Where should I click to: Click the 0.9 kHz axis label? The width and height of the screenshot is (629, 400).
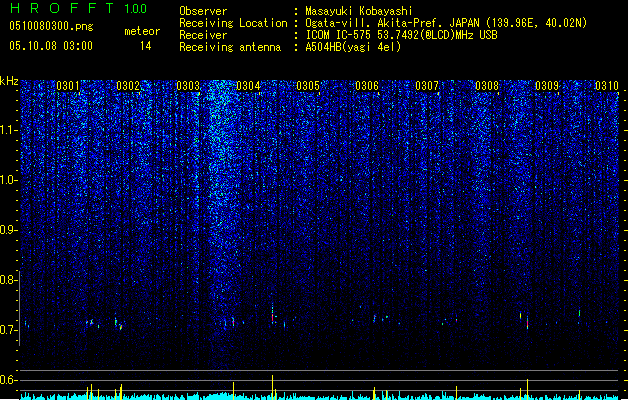(x=8, y=230)
